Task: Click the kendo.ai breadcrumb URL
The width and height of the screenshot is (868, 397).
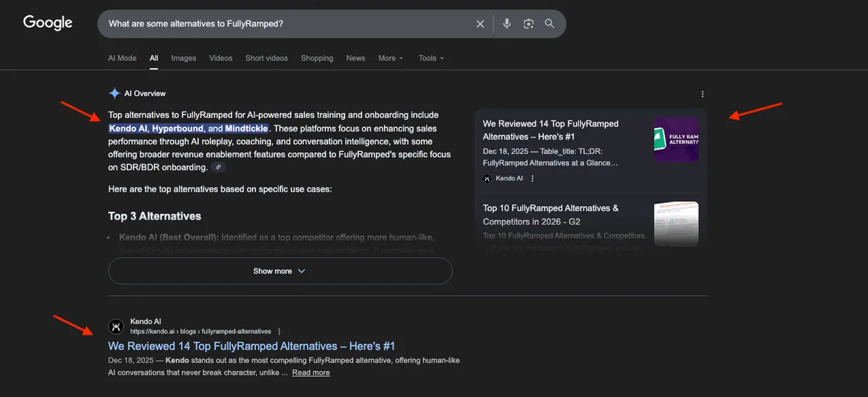Action: click(200, 331)
